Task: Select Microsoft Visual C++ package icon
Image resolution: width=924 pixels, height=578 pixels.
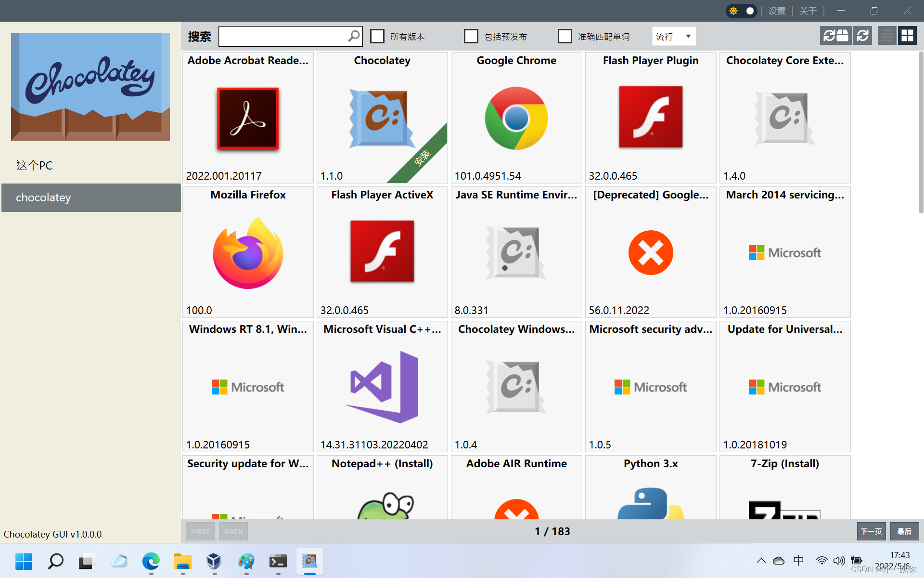Action: [382, 387]
